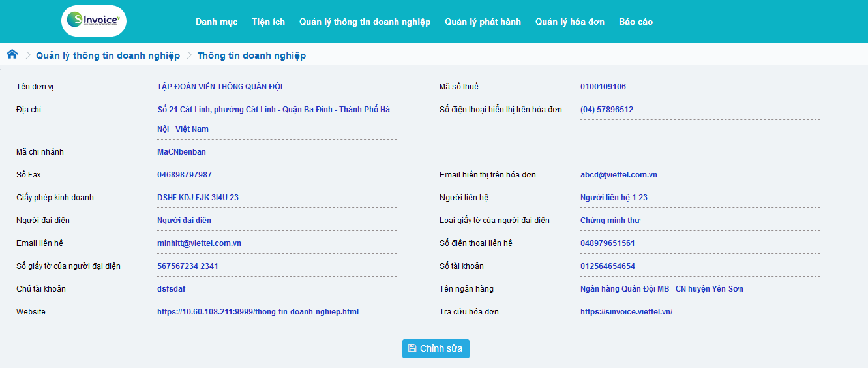Viewport: 868px width, 368px height.
Task: Click the SInvoice logo
Action: (94, 21)
